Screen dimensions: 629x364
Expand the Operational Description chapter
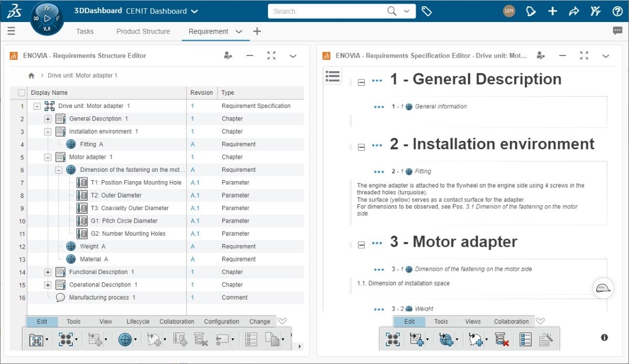(x=48, y=285)
